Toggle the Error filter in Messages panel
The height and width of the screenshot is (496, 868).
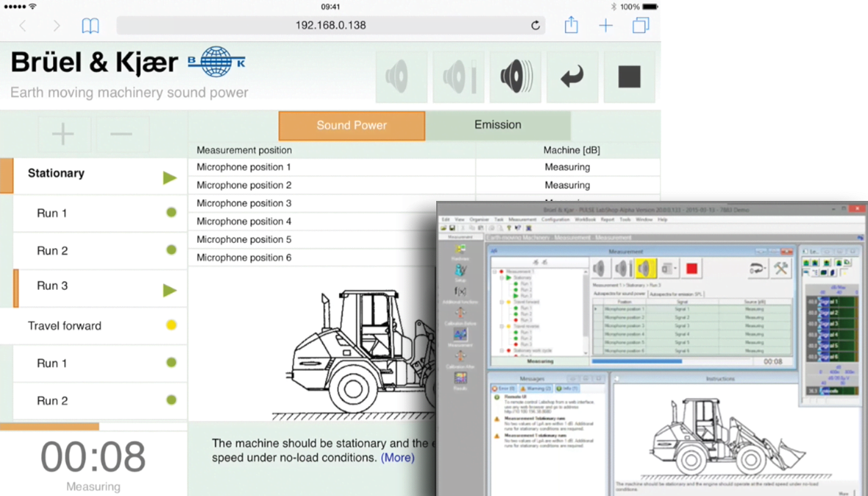pos(505,388)
